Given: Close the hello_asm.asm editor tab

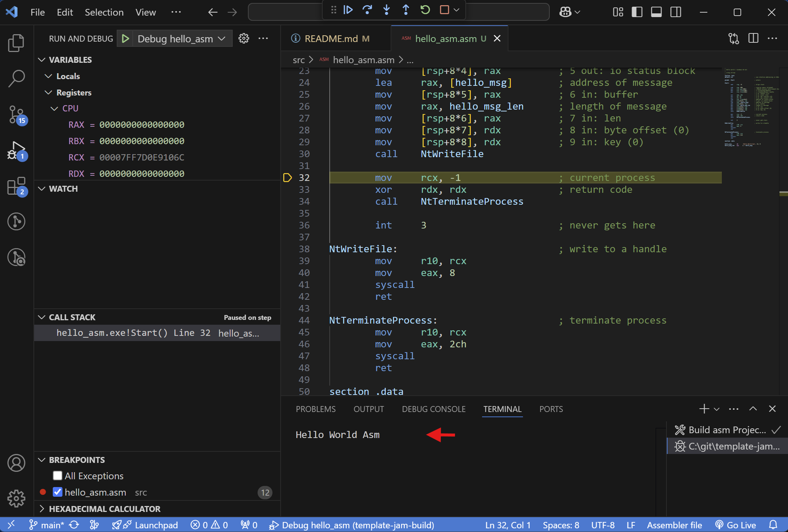Looking at the screenshot, I should coord(497,38).
